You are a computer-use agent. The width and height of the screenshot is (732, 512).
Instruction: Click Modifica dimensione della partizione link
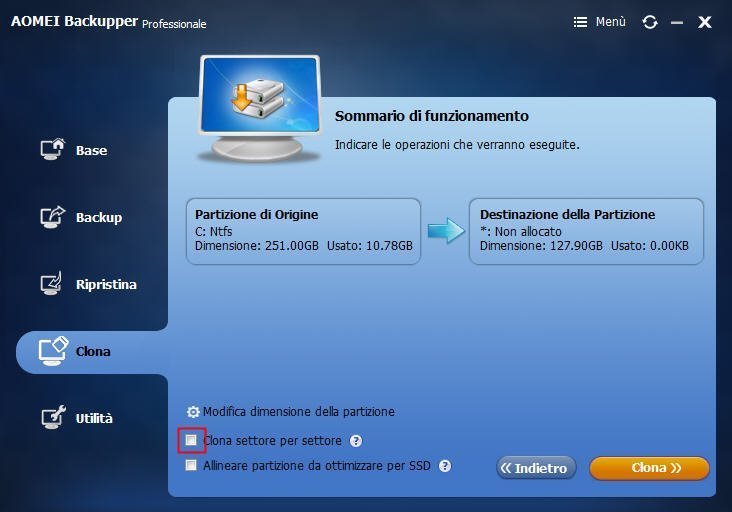pos(299,412)
